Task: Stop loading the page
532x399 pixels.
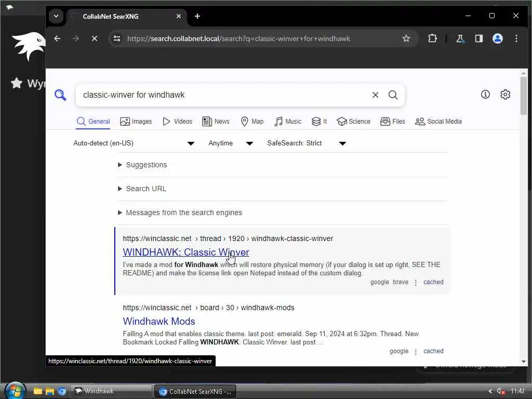Action: 95,38
